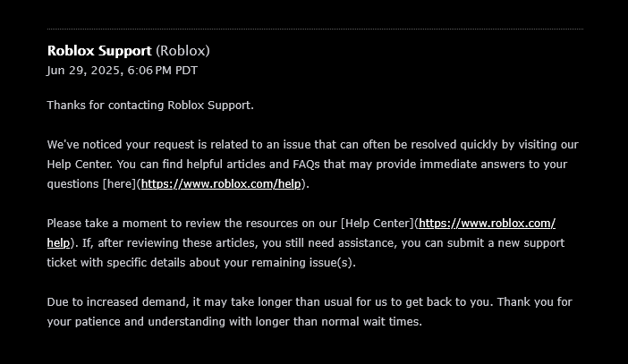The image size is (628, 364).
Task: Click the bracketed "[Help Center]" text
Action: (x=378, y=223)
